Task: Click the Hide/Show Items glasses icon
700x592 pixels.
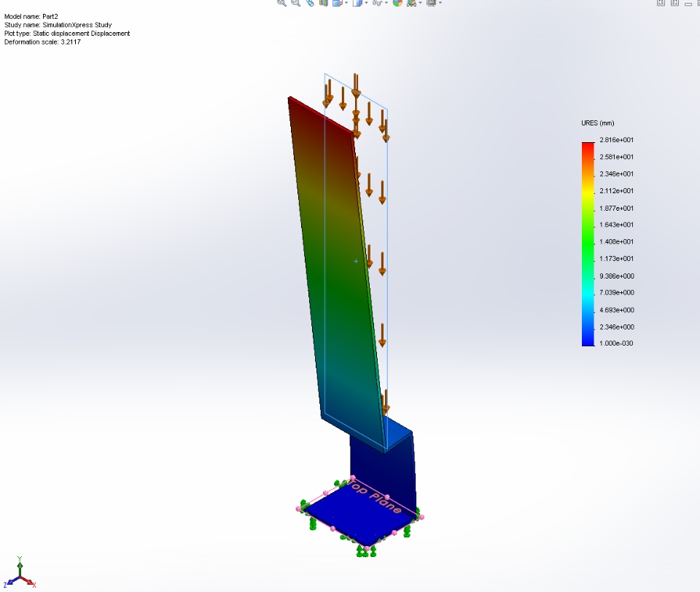Action: pos(378,2)
